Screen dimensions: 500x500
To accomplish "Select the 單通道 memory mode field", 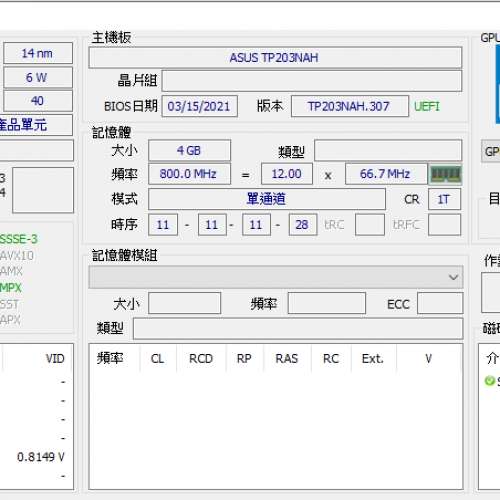I will 267,199.
